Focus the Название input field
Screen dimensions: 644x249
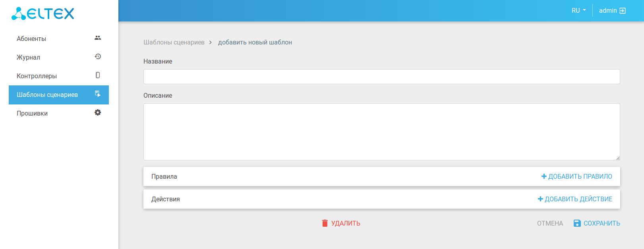(x=381, y=77)
